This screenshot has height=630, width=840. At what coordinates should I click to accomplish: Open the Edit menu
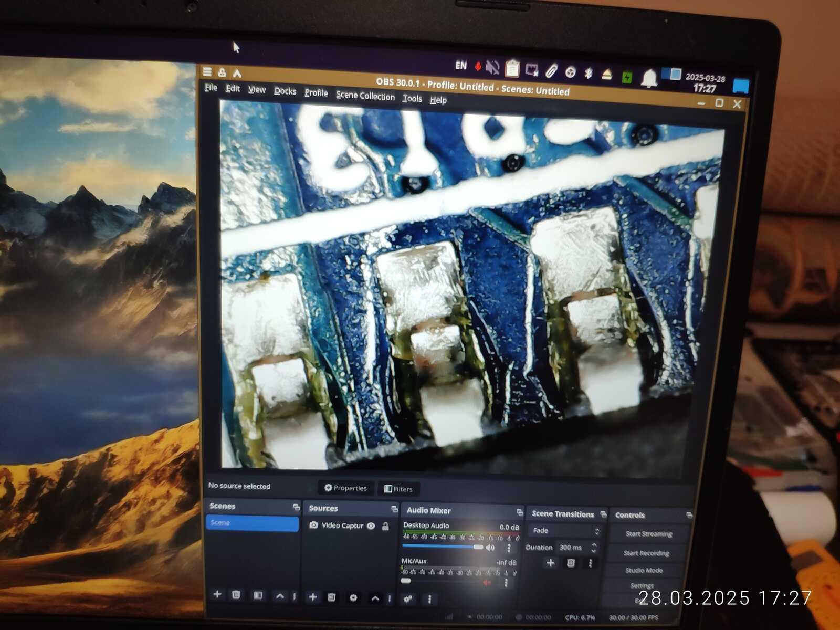click(x=233, y=89)
